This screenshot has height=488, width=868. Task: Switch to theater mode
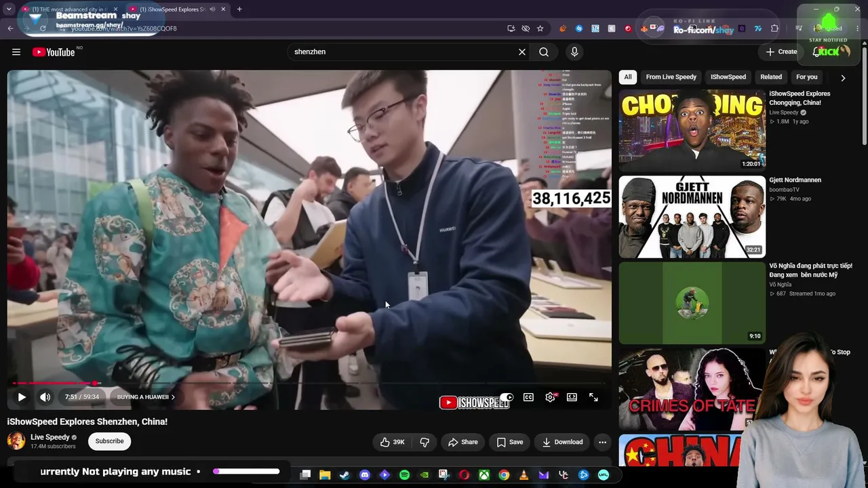[572, 397]
